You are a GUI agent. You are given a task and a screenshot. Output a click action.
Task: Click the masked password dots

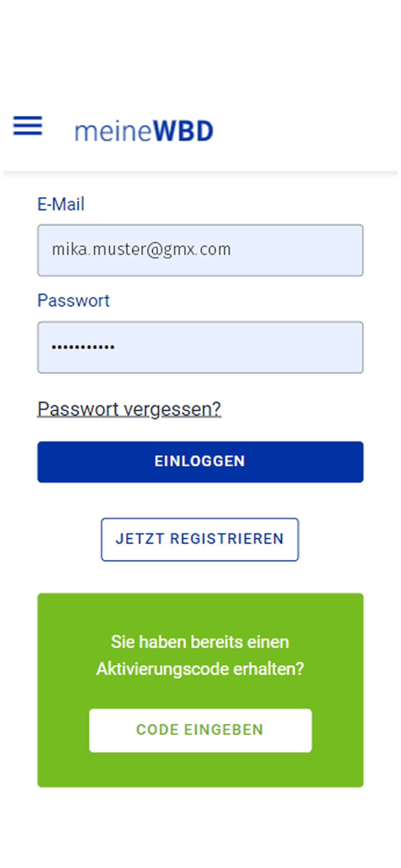click(x=83, y=347)
